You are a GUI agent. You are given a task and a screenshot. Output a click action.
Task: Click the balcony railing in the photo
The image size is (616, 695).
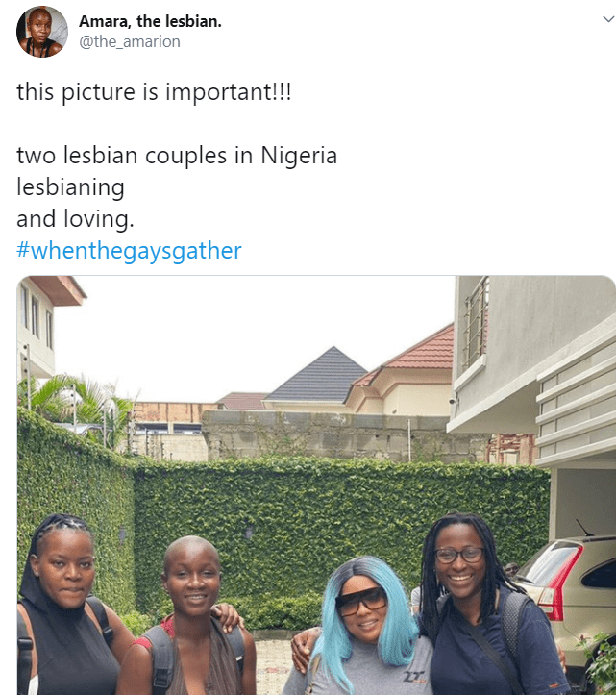tap(476, 324)
